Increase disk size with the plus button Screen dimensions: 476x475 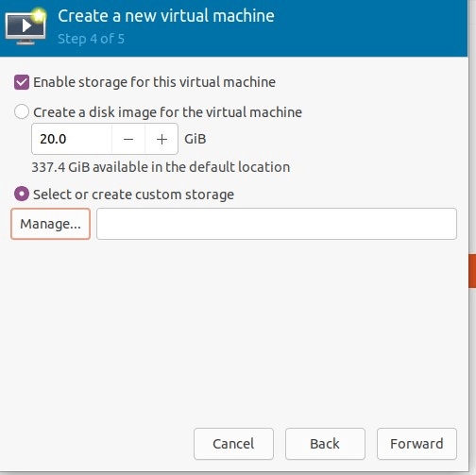tap(161, 139)
